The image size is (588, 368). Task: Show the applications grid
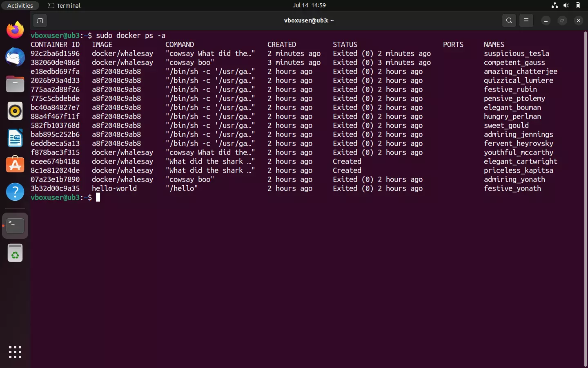(x=15, y=352)
